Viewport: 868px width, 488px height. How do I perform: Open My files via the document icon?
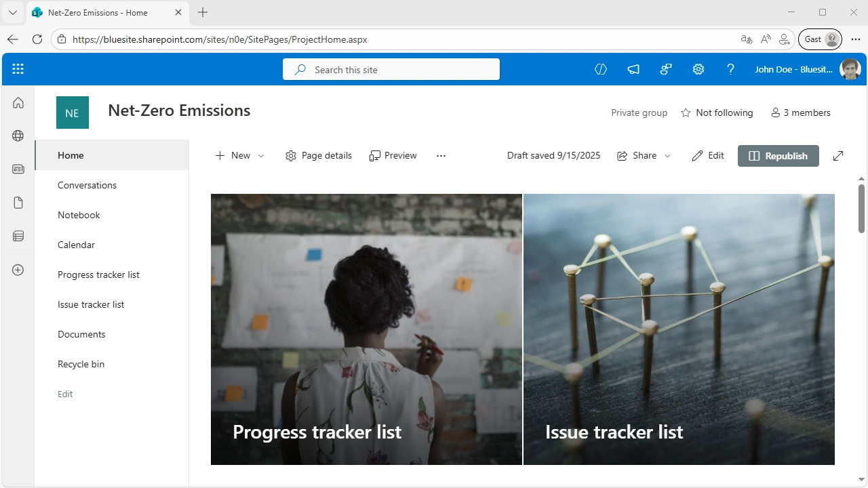click(18, 202)
